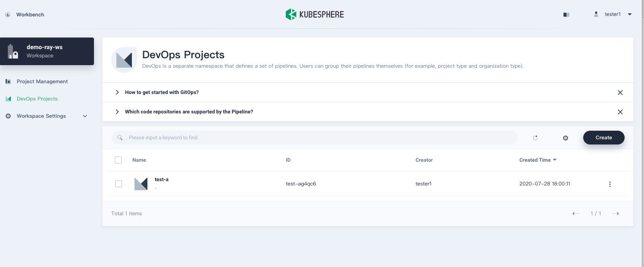Click the Project Management sidebar icon
644x267 pixels.
8,82
